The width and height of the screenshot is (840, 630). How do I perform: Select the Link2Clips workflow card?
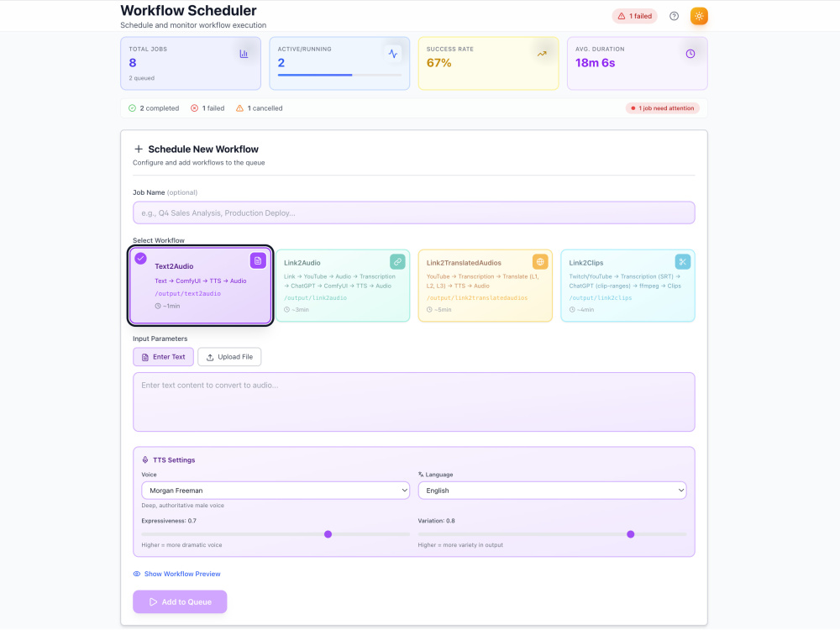pyautogui.click(x=627, y=286)
